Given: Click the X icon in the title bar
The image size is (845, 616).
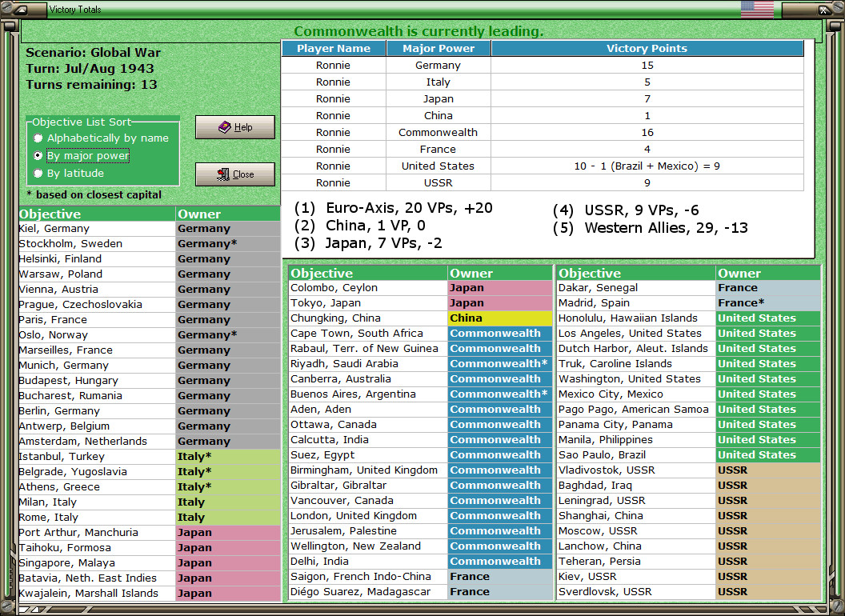Looking at the screenshot, I should tap(823, 10).
